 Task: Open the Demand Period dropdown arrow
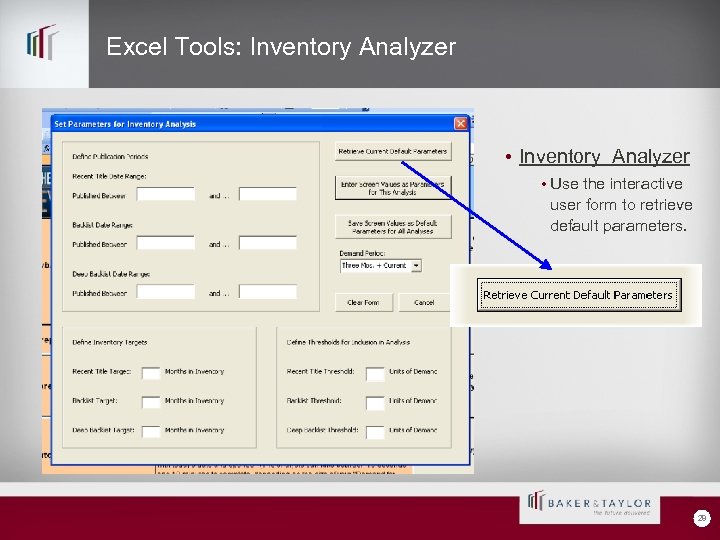(x=416, y=265)
